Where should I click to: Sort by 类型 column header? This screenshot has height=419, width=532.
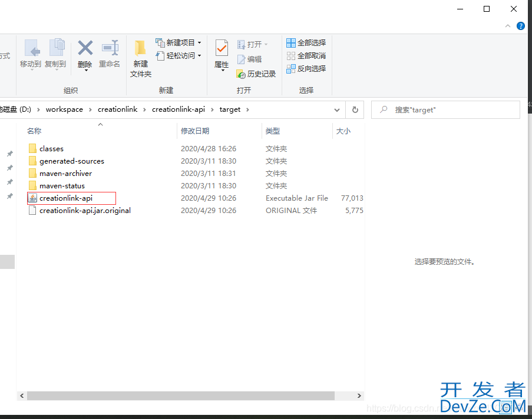(x=272, y=131)
